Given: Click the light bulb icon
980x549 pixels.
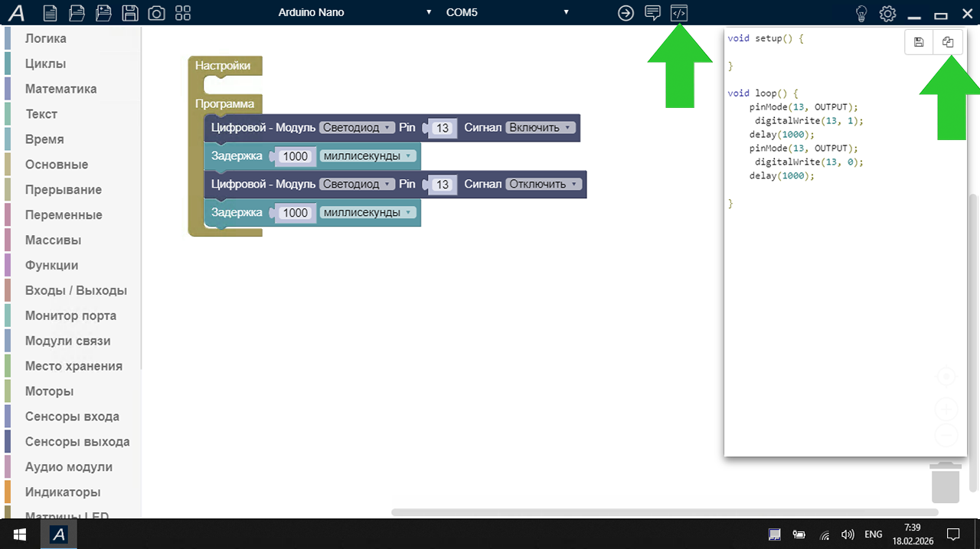Looking at the screenshot, I should click(x=861, y=13).
